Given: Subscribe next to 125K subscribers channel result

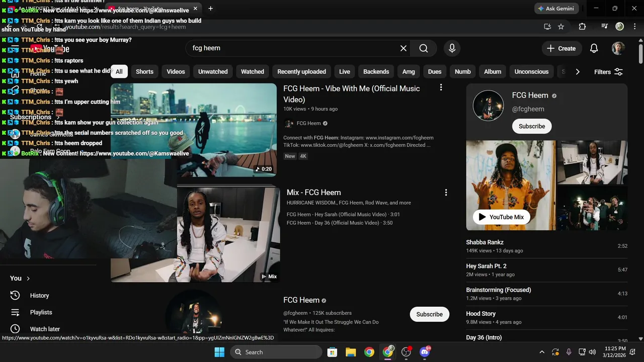Looking at the screenshot, I should pos(429,314).
